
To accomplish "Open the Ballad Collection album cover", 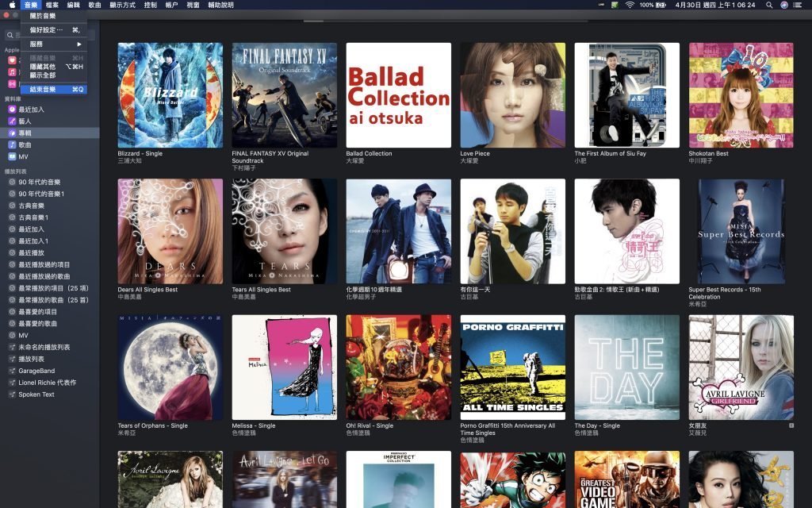I will [x=399, y=95].
